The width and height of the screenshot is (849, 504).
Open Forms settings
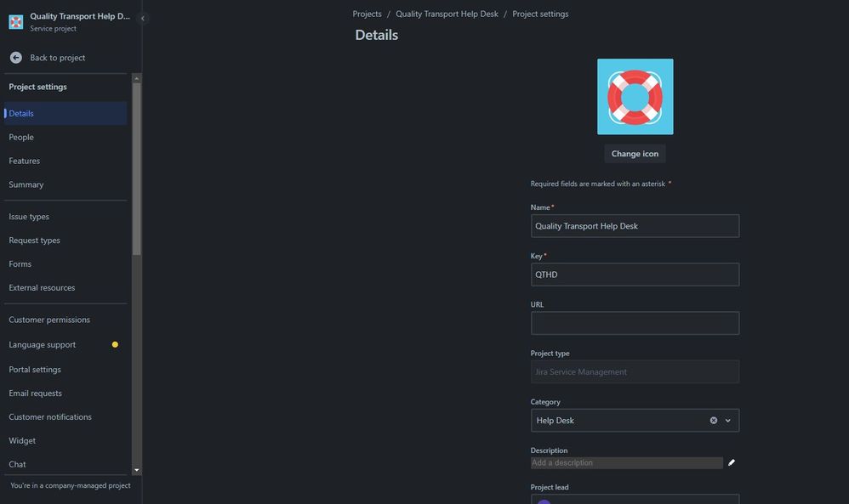tap(66, 264)
